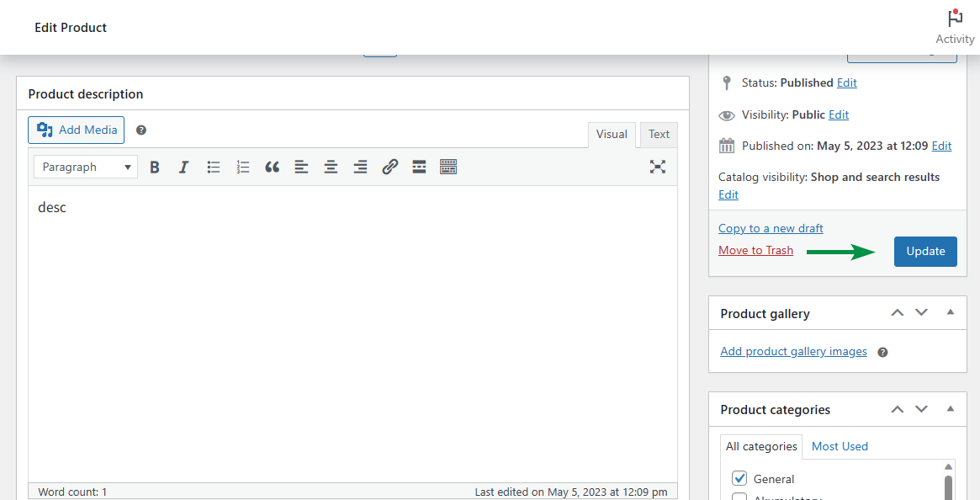980x500 pixels.
Task: Collapse the Product gallery panel
Action: click(950, 311)
